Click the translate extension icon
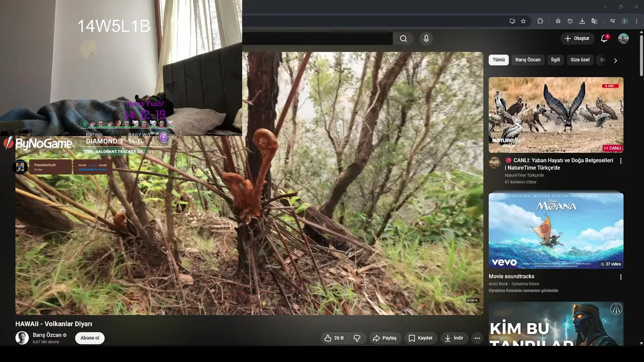Viewport: 644px width, 362px height. point(594,21)
